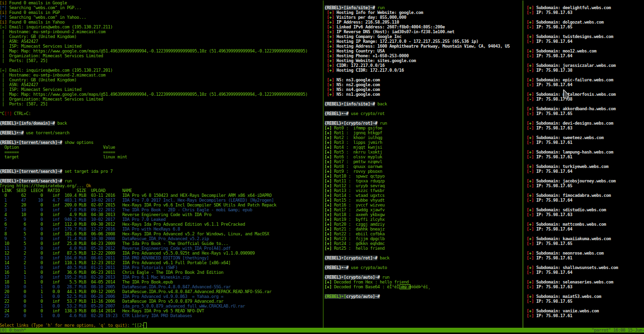Click the tmux status clock showing 16:08
This screenshot has width=644, height=334.
[618, 331]
